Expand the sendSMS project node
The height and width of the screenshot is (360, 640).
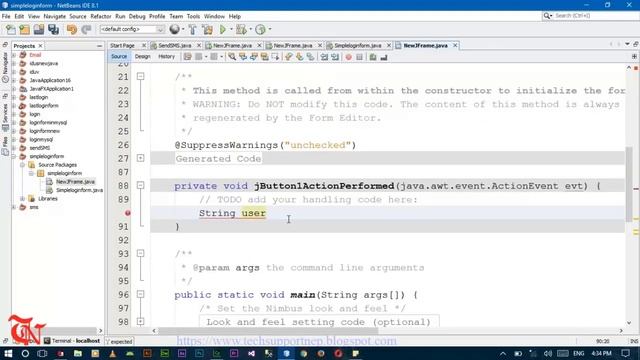(14, 148)
